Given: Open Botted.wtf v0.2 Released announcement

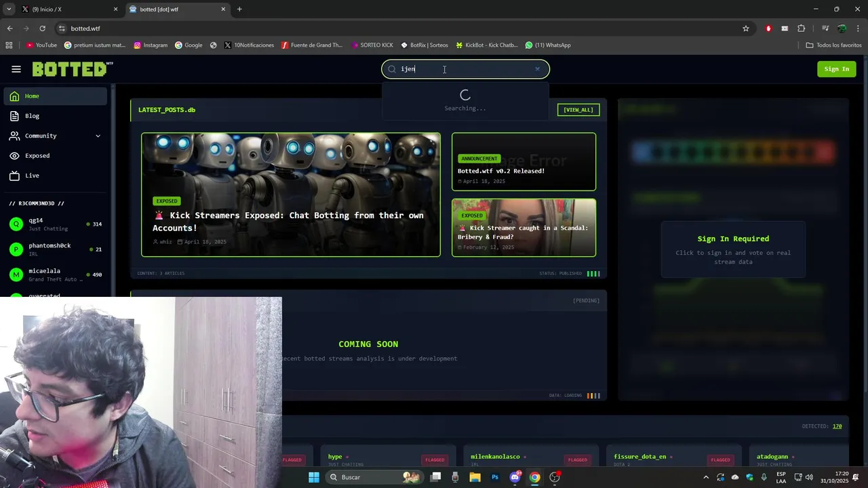Looking at the screenshot, I should pyautogui.click(x=524, y=162).
